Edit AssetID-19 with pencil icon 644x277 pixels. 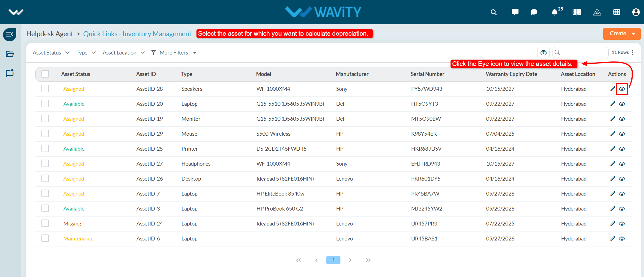pos(613,119)
